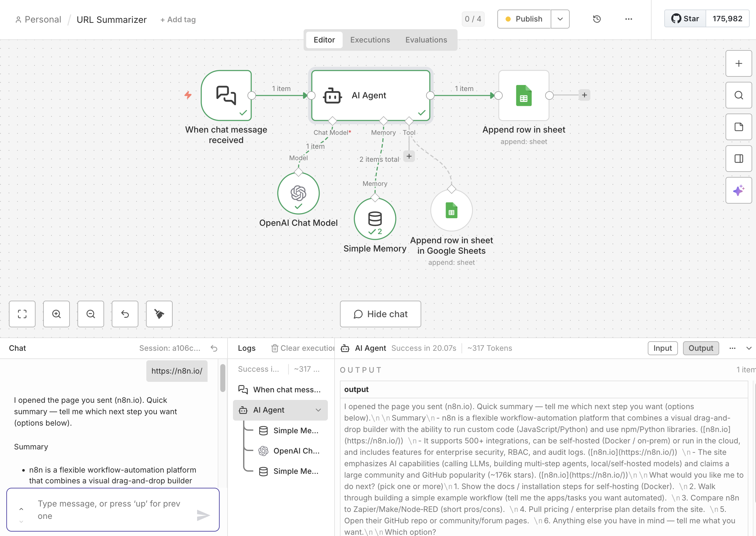Switch panel view to Input
The image size is (756, 536).
[x=662, y=348]
